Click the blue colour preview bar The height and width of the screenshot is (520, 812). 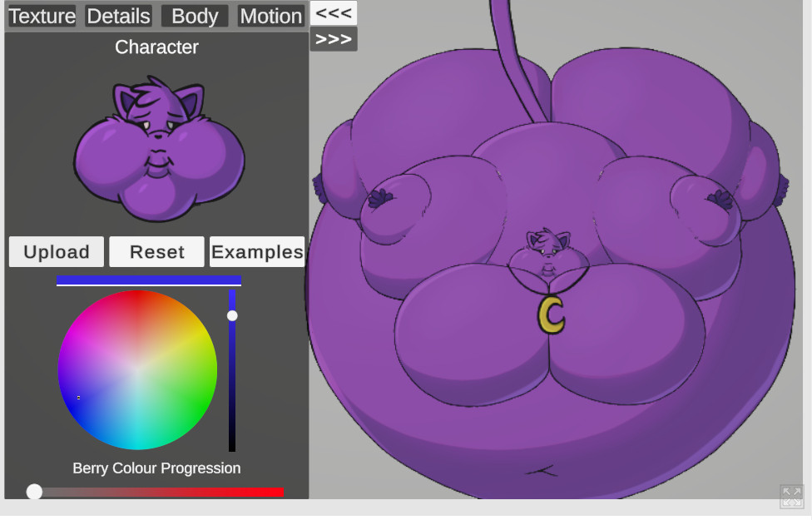[148, 280]
